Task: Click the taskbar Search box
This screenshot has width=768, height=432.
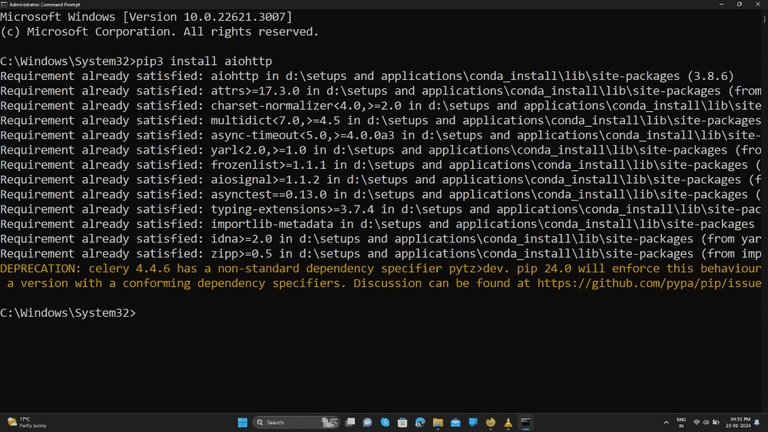Action: (x=297, y=422)
